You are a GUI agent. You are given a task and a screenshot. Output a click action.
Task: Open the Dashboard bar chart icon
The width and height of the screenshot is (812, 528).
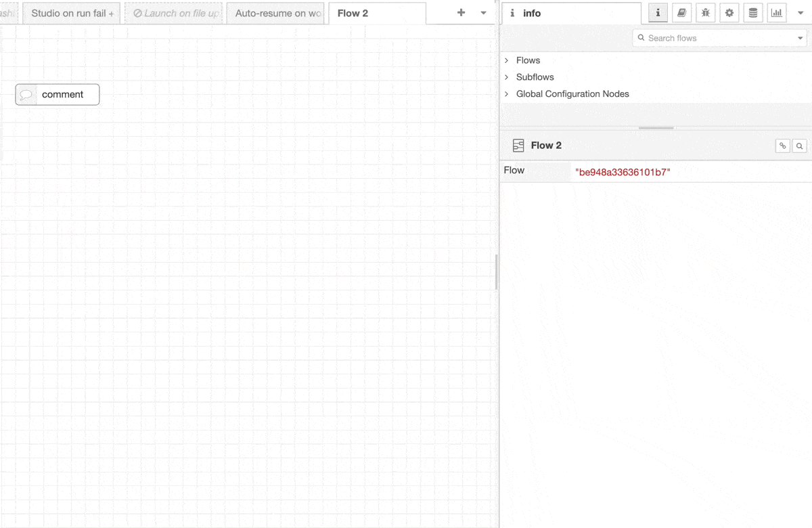pos(777,13)
